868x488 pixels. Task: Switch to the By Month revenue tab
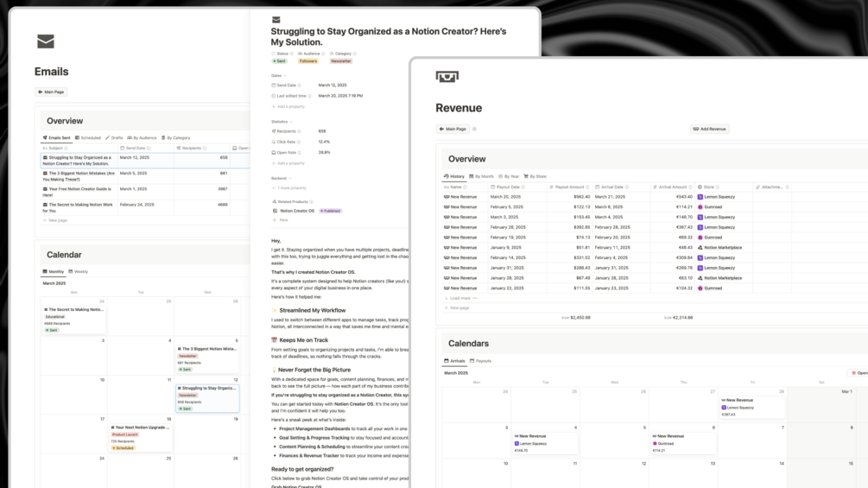pos(481,176)
